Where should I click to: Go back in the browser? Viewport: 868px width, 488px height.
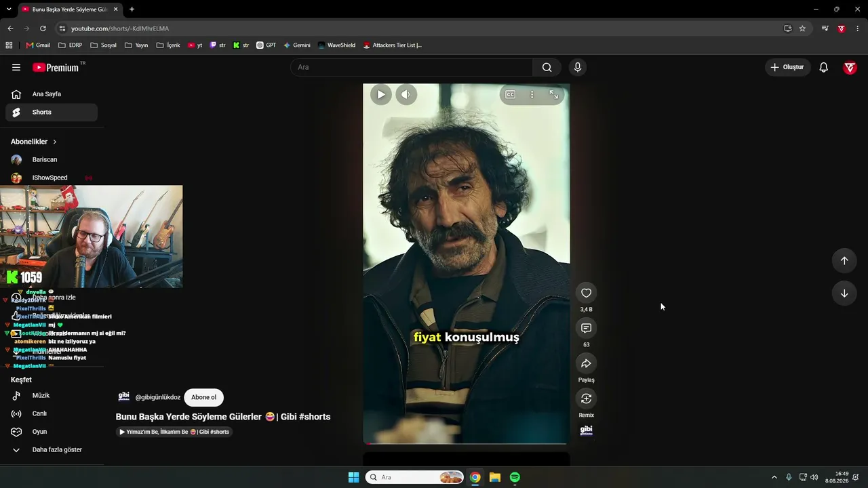coord(10,28)
